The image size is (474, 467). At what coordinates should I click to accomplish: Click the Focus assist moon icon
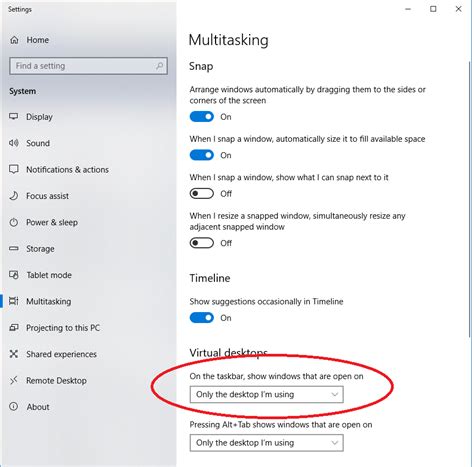14,196
